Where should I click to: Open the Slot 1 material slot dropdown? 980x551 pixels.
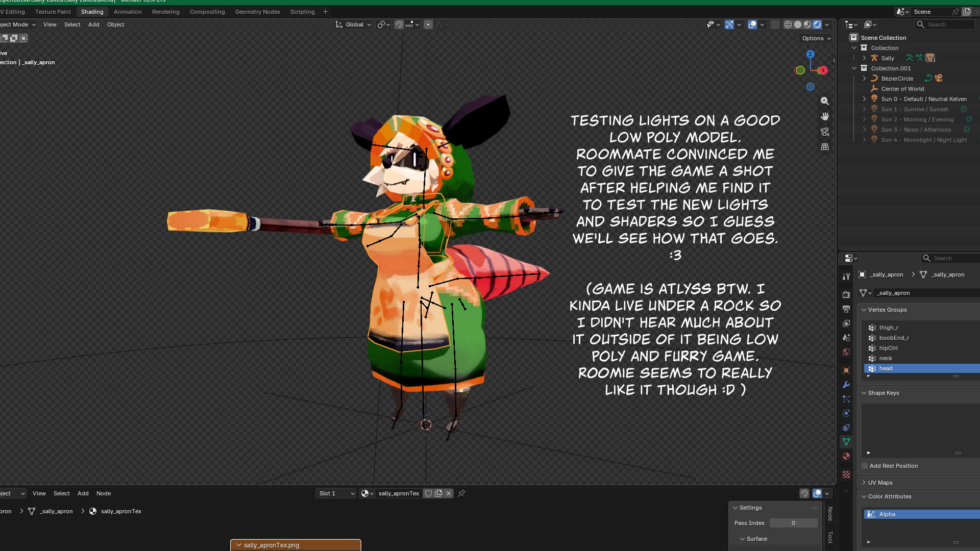pyautogui.click(x=336, y=493)
